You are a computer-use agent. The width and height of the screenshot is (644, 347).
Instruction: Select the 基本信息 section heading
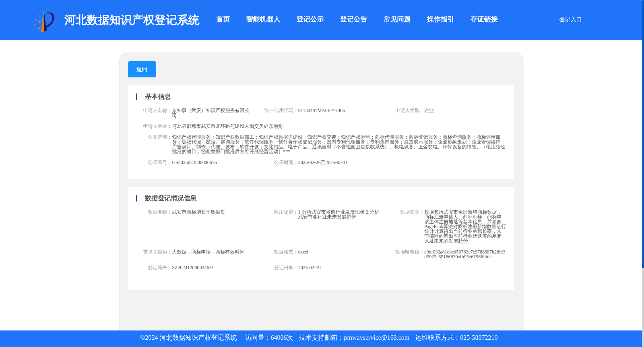158,97
